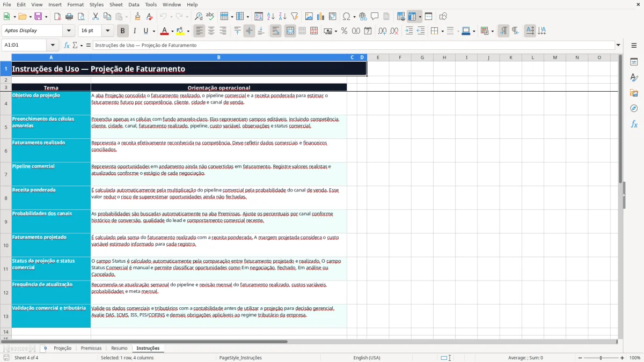Viewport: 644px width, 362px height.
Task: Switch to the Resumo sheet tab
Action: point(119,348)
